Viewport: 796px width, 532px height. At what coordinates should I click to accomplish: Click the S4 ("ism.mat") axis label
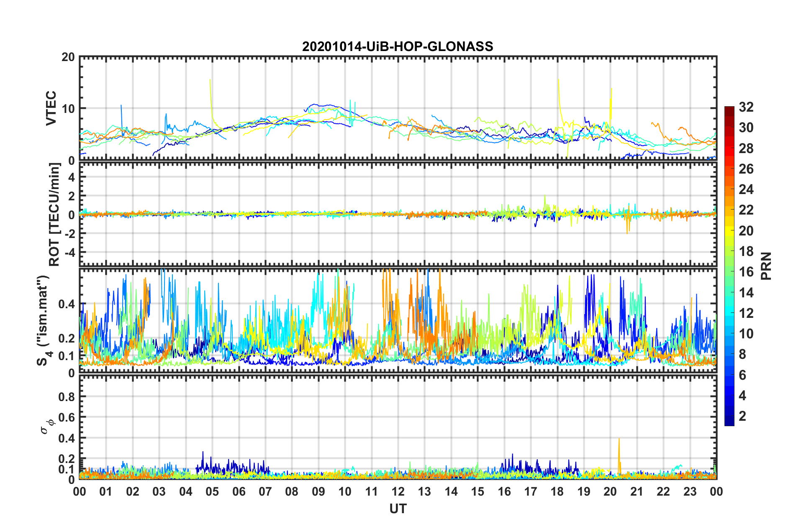43,320
